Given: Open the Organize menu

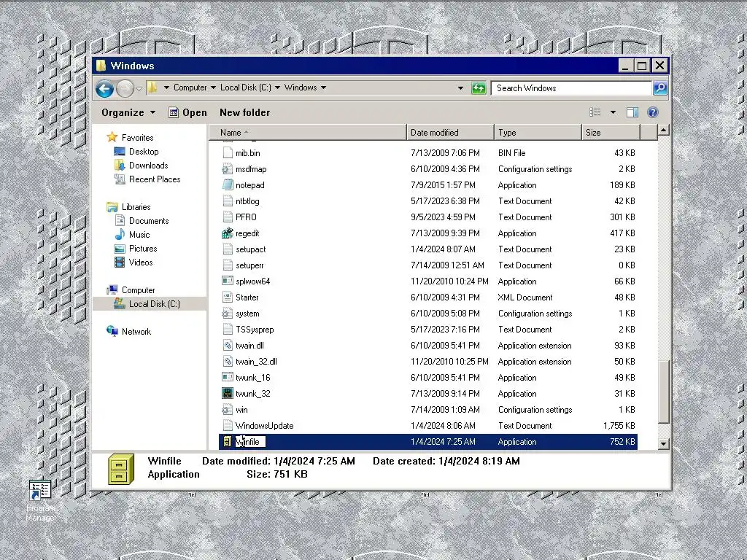Looking at the screenshot, I should tap(128, 113).
